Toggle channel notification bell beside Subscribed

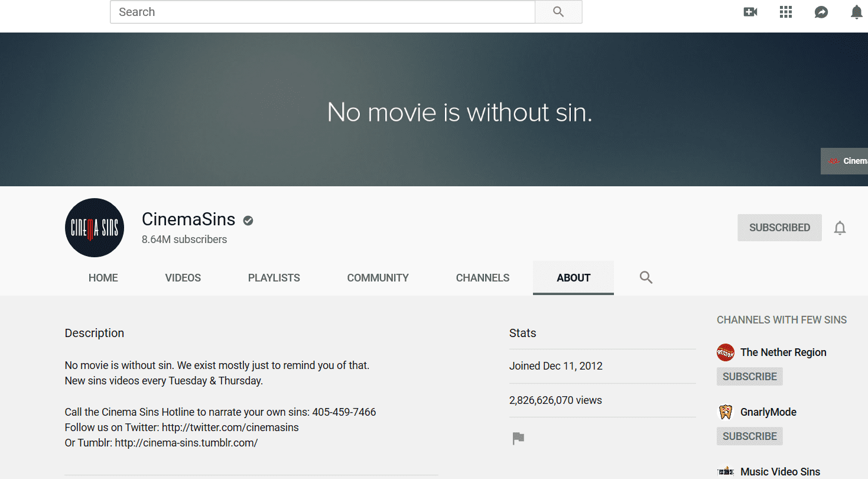click(x=840, y=228)
